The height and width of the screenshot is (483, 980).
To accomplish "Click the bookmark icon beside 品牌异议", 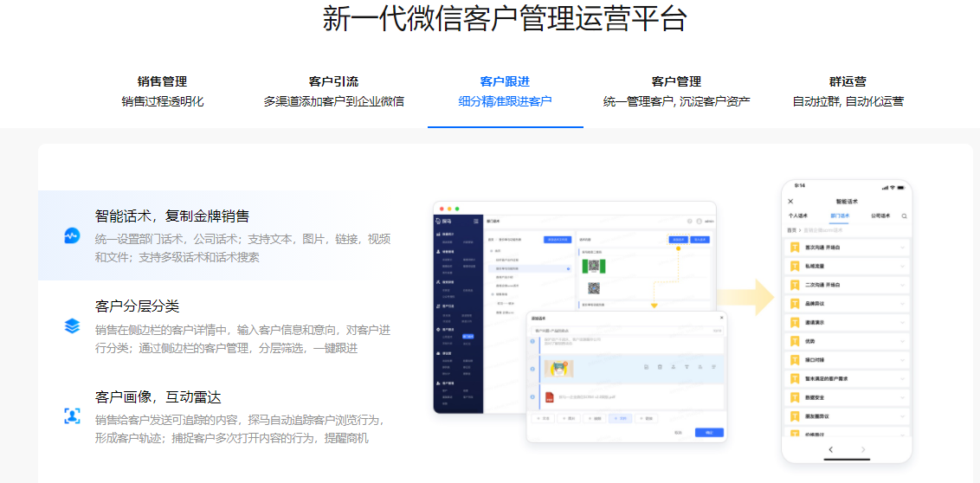I will (795, 304).
